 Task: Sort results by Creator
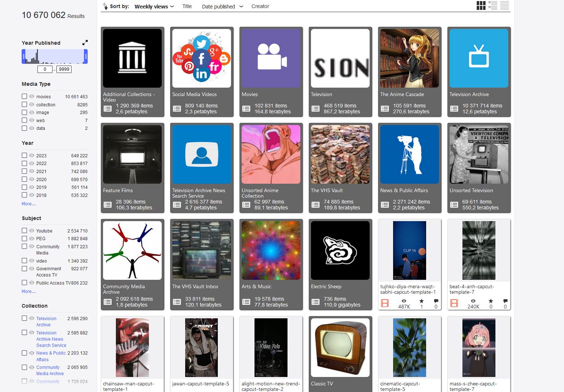(260, 7)
